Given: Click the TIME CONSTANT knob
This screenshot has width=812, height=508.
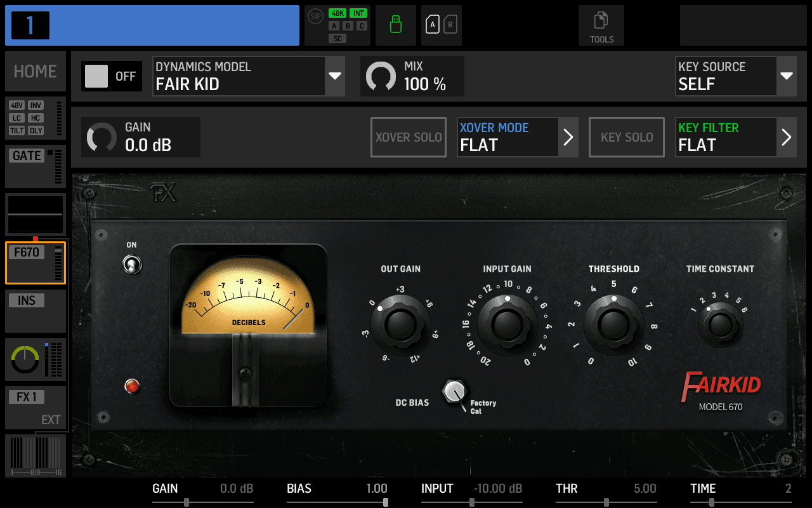Looking at the screenshot, I should click(721, 325).
